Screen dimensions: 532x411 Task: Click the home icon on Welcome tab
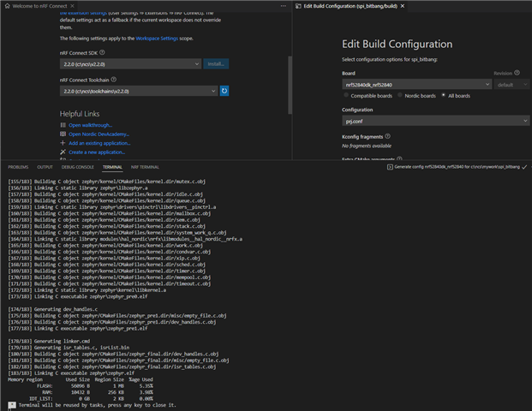click(x=7, y=6)
